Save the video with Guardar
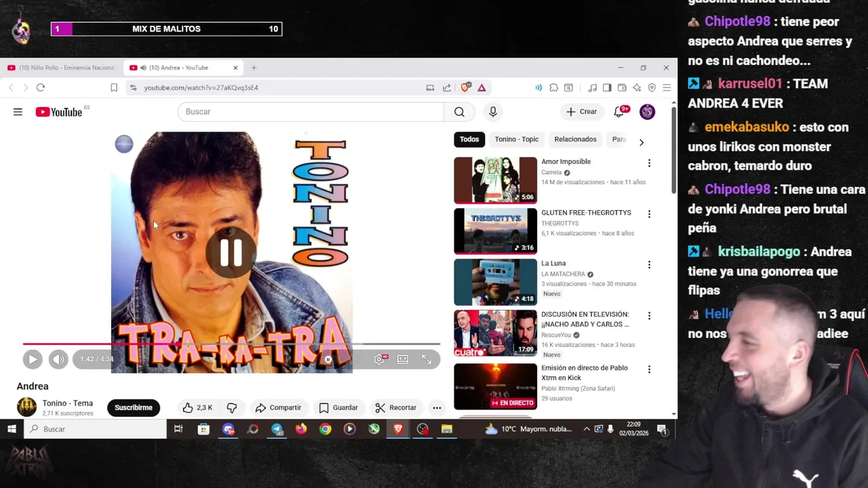 pos(338,407)
